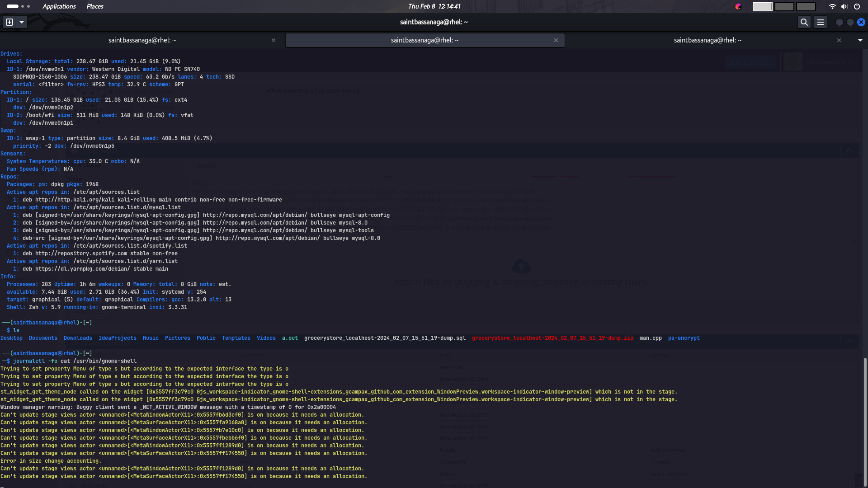This screenshot has width=868, height=488.
Task: Close the middle active terminal tab
Action: coord(556,40)
